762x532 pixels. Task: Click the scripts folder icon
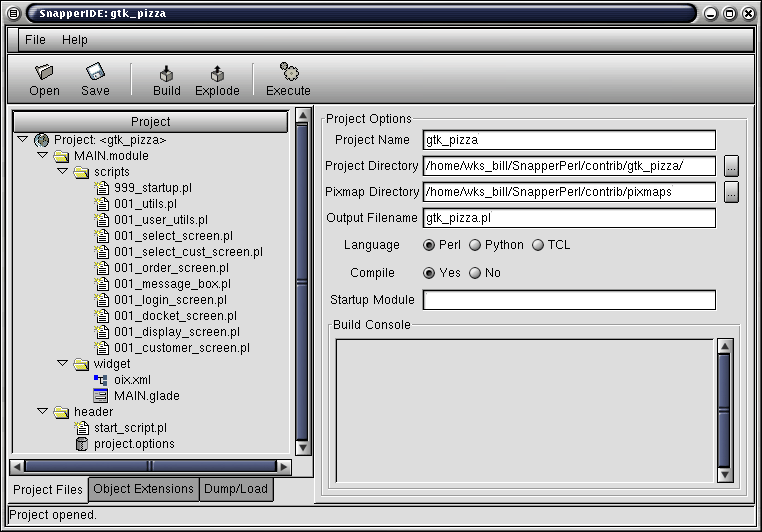(x=81, y=172)
